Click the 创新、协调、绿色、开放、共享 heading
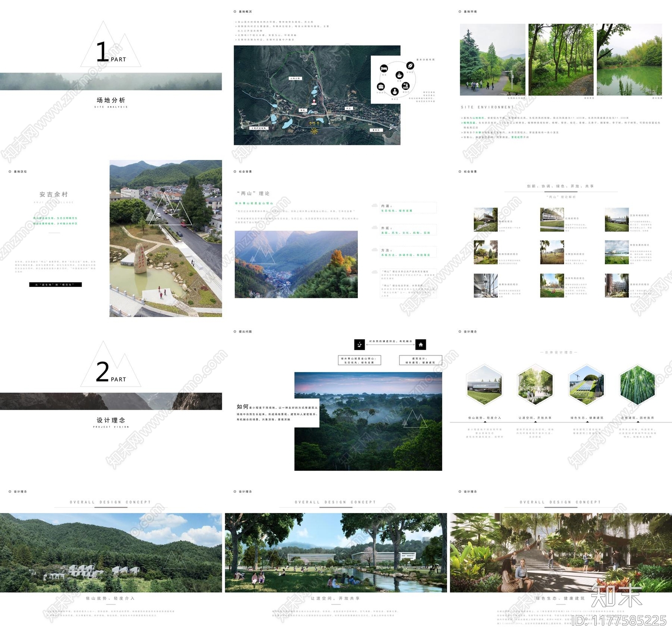Image resolution: width=672 pixels, height=637 pixels. click(561, 186)
